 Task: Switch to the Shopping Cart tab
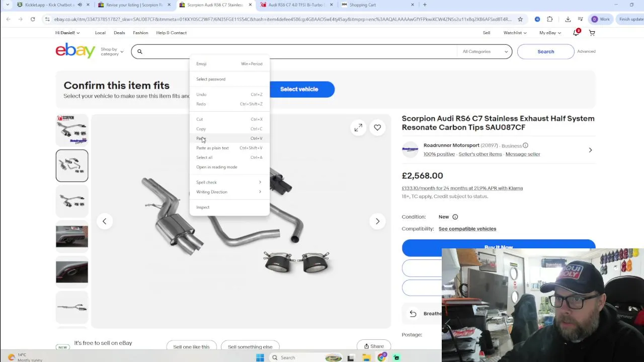click(377, 5)
